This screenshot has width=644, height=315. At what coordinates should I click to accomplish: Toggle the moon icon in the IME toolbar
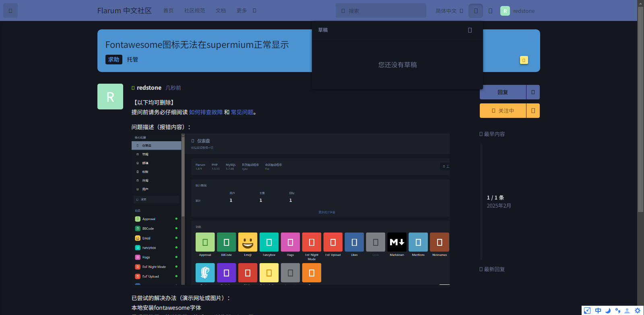pyautogui.click(x=608, y=311)
